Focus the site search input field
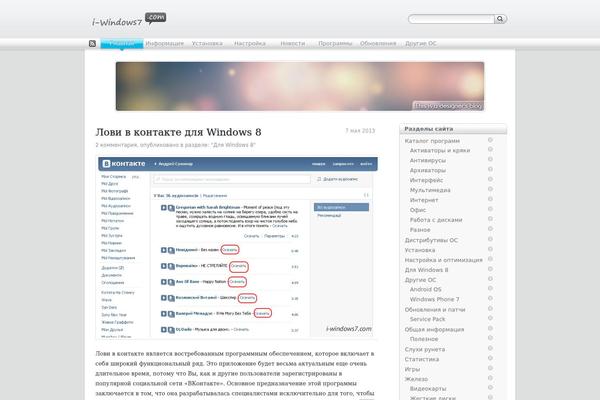Screen dimensions: 600x400 pyautogui.click(x=452, y=19)
